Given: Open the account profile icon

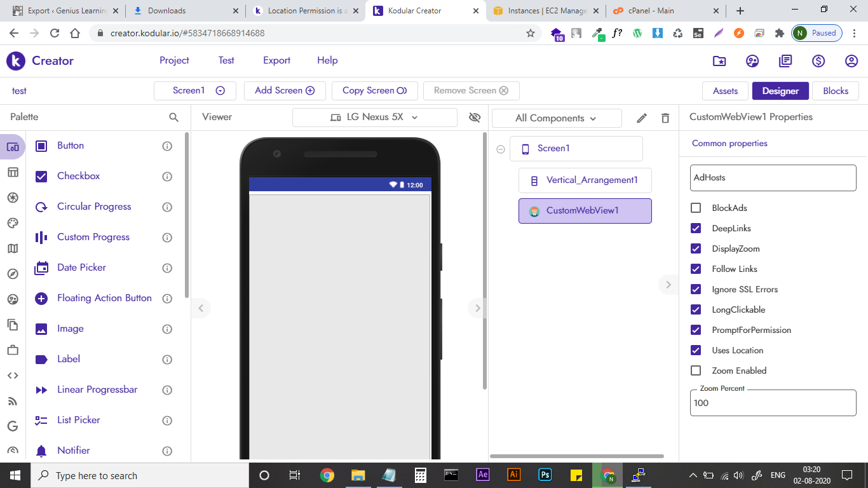Looking at the screenshot, I should (x=851, y=61).
